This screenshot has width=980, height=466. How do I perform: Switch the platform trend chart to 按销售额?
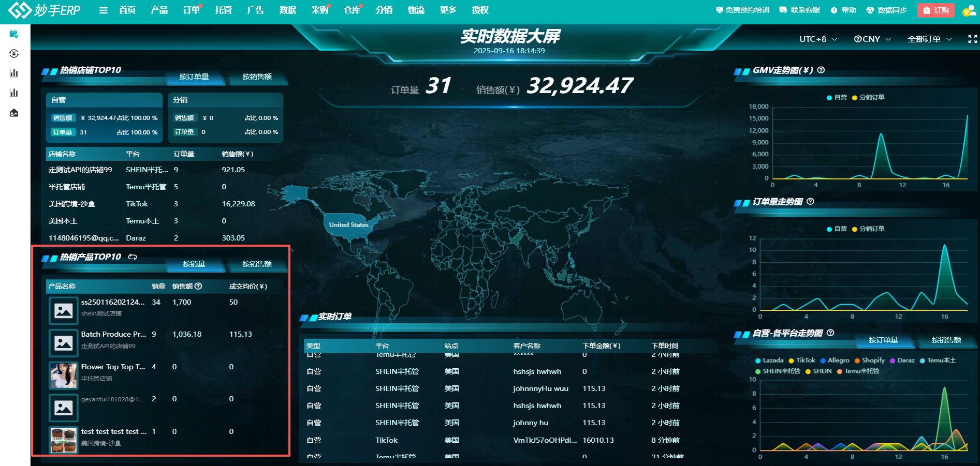click(x=946, y=340)
